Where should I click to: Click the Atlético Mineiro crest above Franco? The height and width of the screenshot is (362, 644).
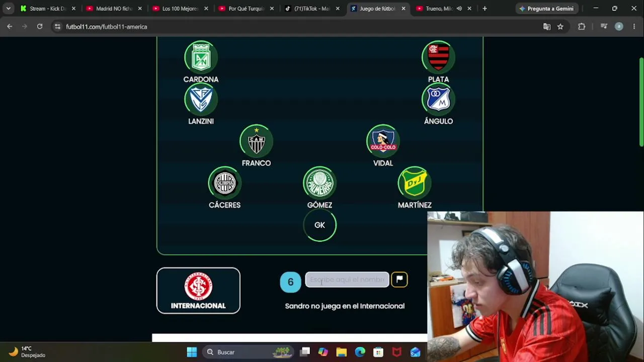256,141
